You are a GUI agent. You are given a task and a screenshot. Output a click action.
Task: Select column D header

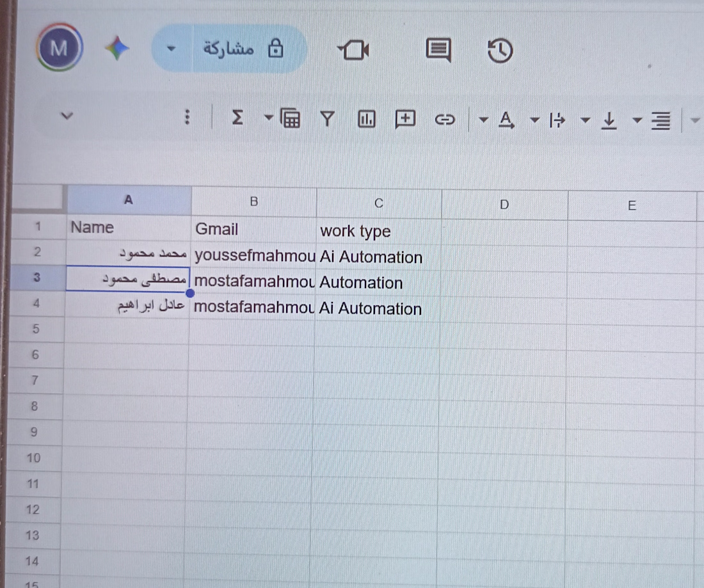(x=505, y=205)
